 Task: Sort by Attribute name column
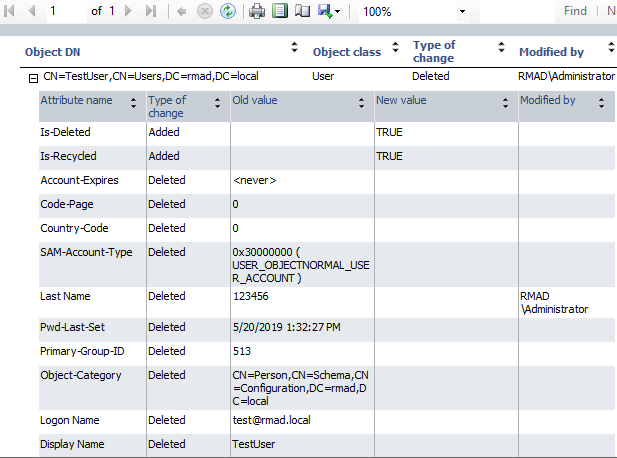coord(134,101)
